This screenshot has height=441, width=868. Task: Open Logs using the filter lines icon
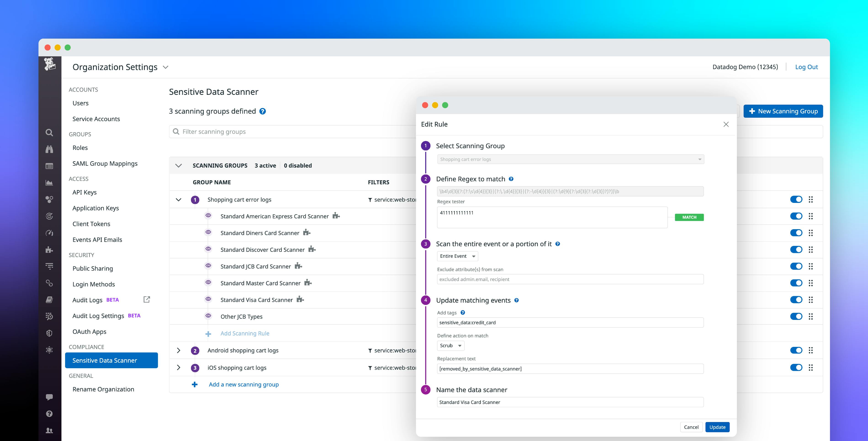[x=49, y=266]
